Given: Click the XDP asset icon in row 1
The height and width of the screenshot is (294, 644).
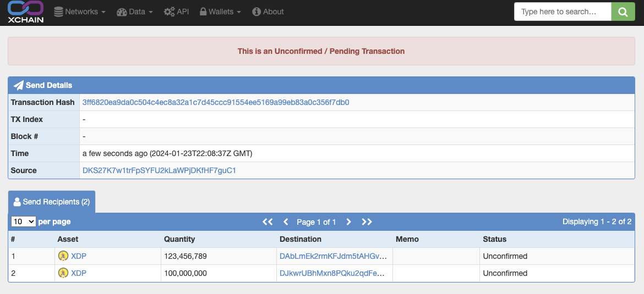Looking at the screenshot, I should (x=63, y=256).
